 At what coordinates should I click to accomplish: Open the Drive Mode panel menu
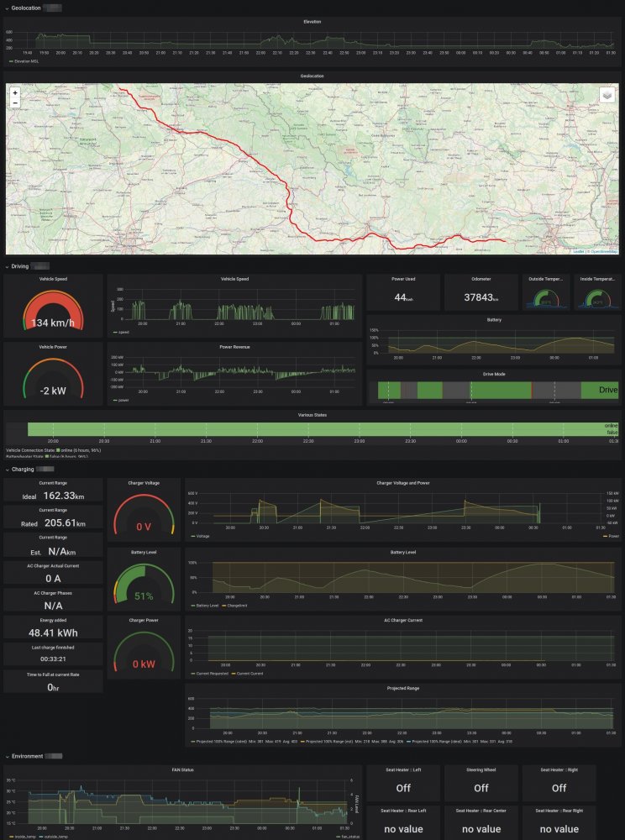pyautogui.click(x=494, y=375)
